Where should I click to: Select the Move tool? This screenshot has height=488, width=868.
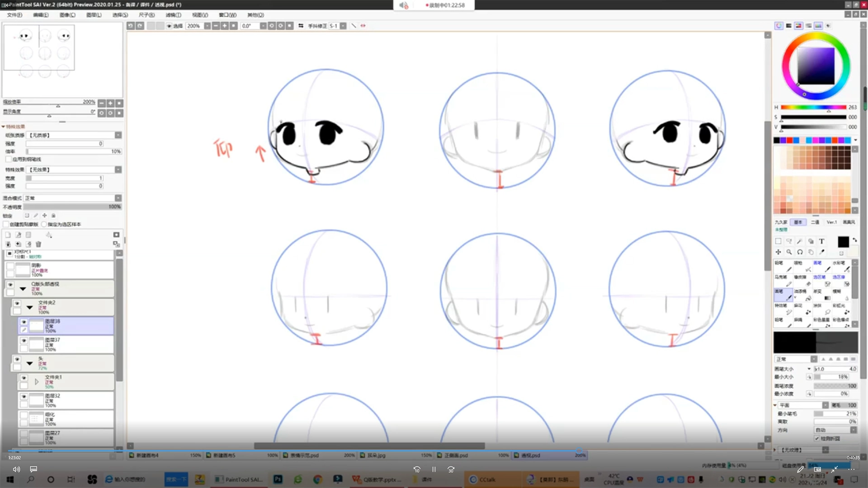coord(778,252)
